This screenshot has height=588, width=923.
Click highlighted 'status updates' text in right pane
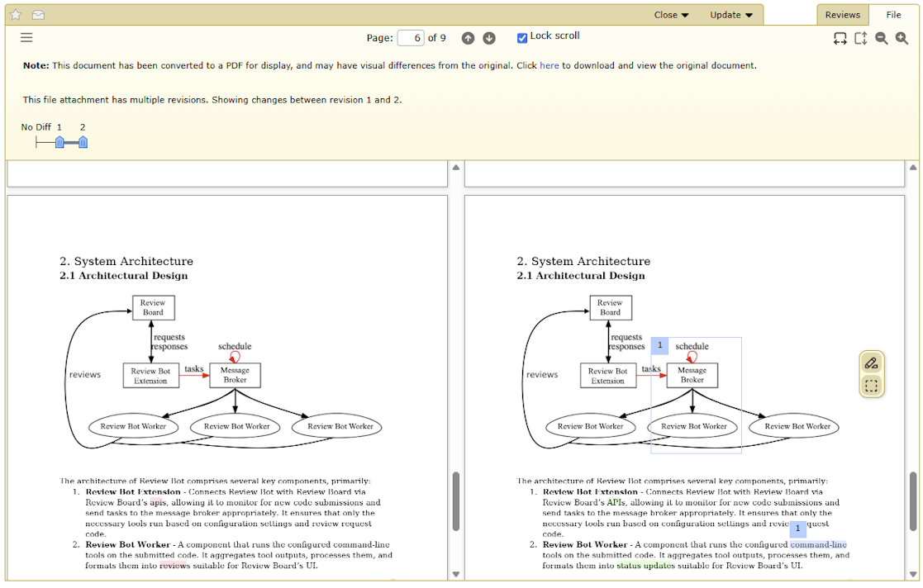point(645,566)
